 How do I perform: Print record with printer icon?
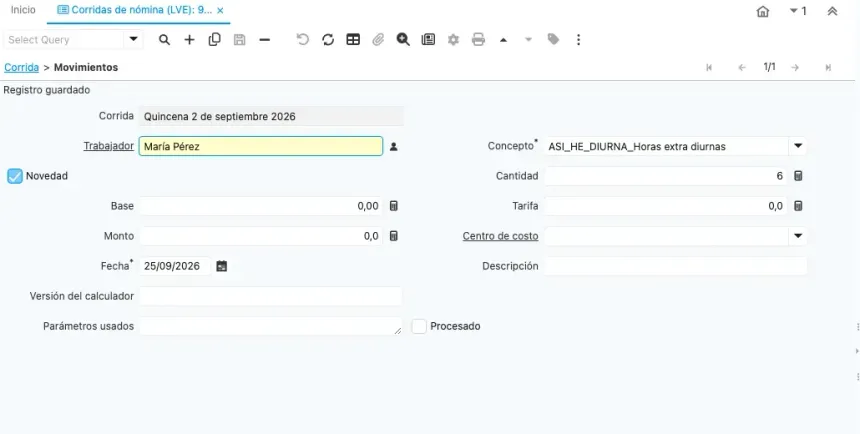[x=478, y=40]
